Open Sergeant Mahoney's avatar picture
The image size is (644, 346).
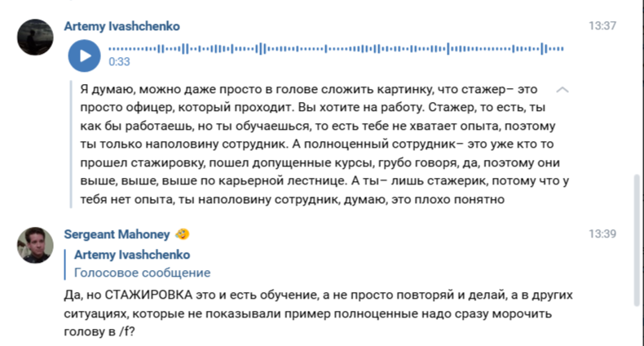[x=34, y=246]
